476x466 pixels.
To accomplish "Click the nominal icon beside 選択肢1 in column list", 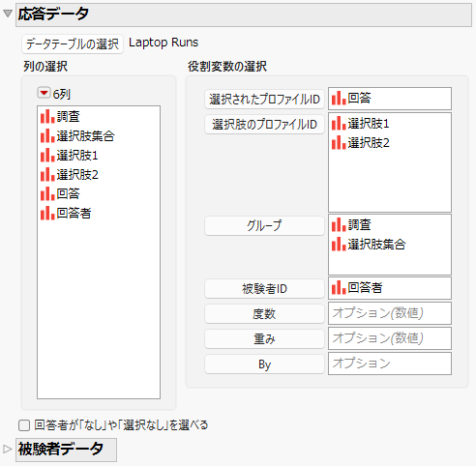I will (47, 155).
